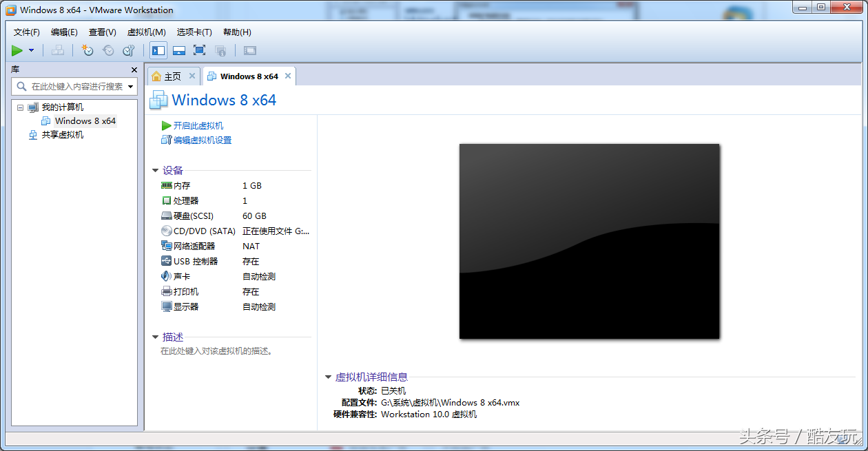This screenshot has width=868, height=451.
Task: Click the 60 GB hard disk value
Action: pyautogui.click(x=254, y=216)
